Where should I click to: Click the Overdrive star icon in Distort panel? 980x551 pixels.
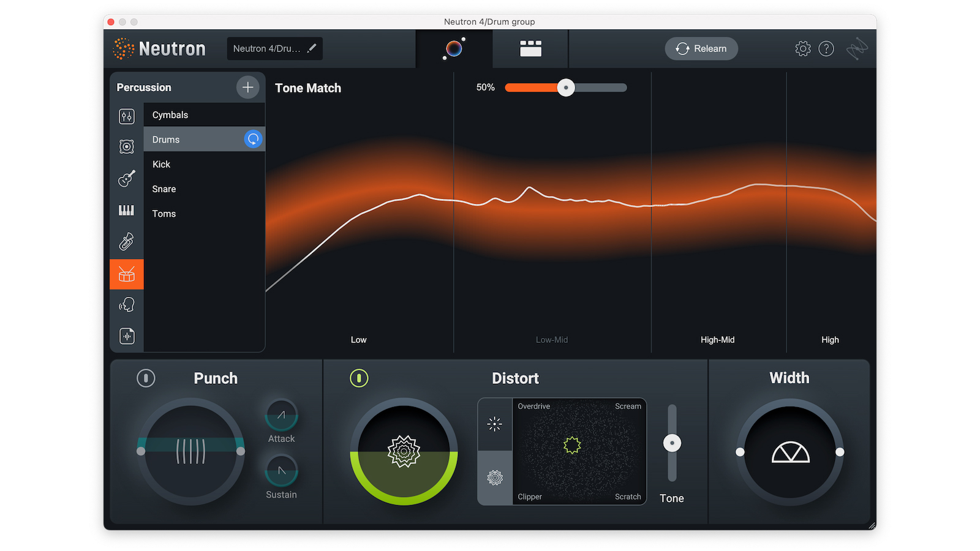pyautogui.click(x=494, y=424)
